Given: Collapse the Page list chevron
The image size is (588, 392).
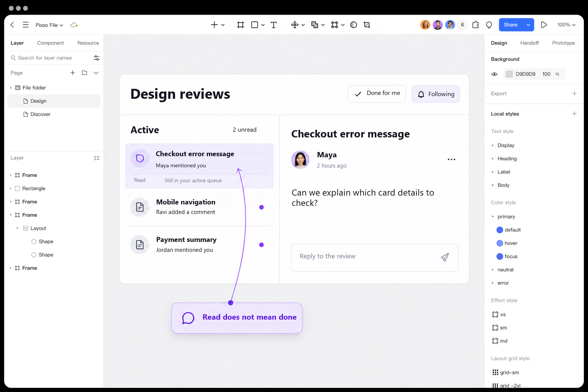Looking at the screenshot, I should click(x=96, y=73).
